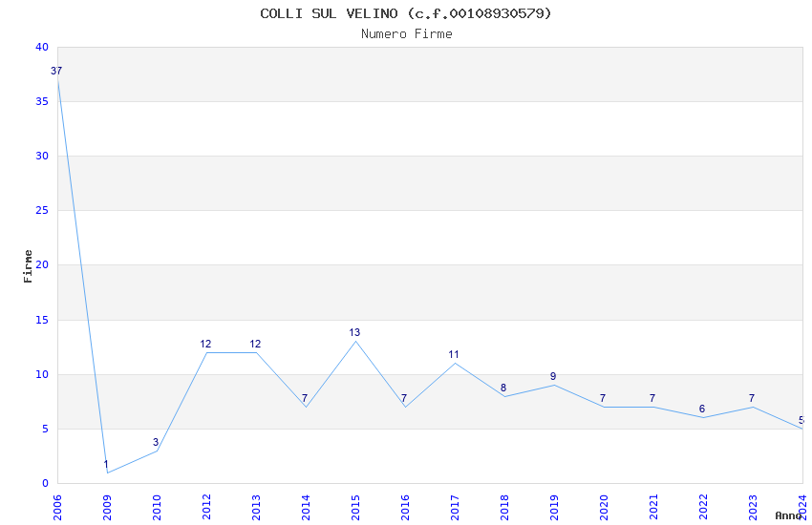Click the 2018 data label 8
Image resolution: width=812 pixels, height=525 pixels.
click(503, 388)
